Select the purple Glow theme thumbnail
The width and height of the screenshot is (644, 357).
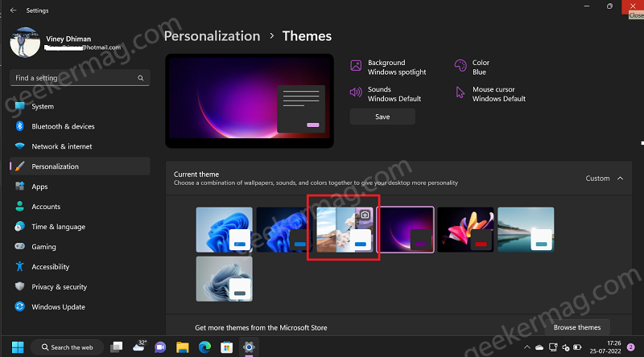click(406, 229)
